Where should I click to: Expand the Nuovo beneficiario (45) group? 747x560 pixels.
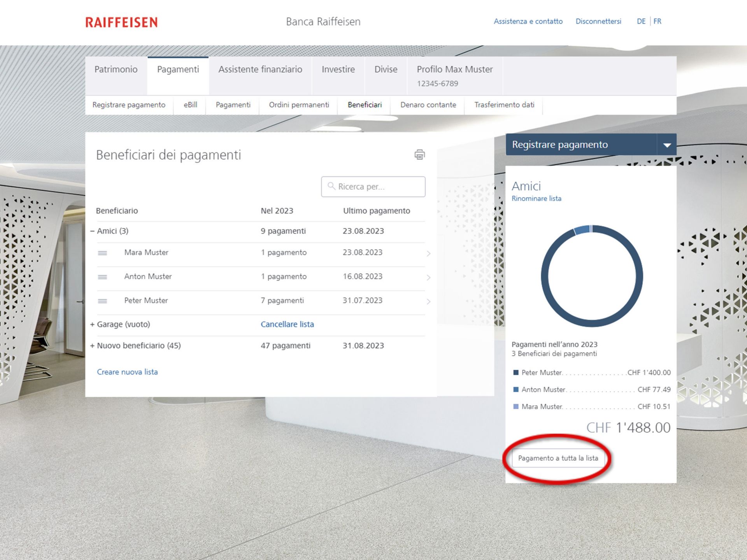click(x=93, y=345)
